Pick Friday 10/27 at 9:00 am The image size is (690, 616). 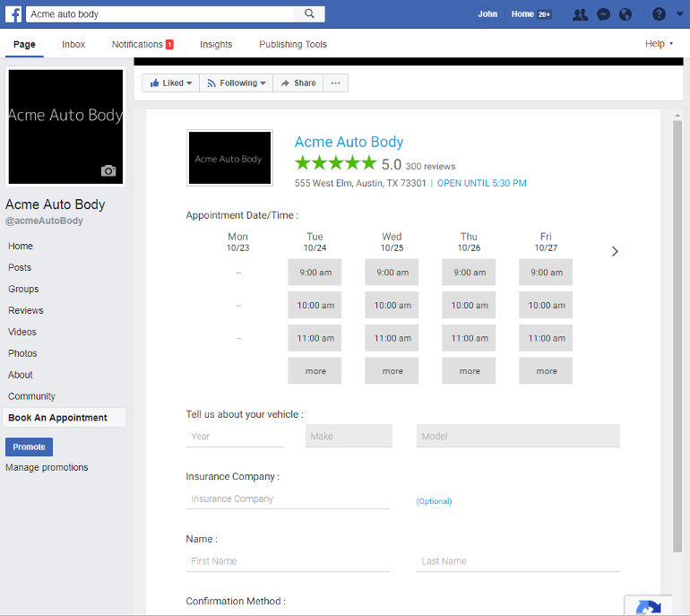pyautogui.click(x=546, y=272)
